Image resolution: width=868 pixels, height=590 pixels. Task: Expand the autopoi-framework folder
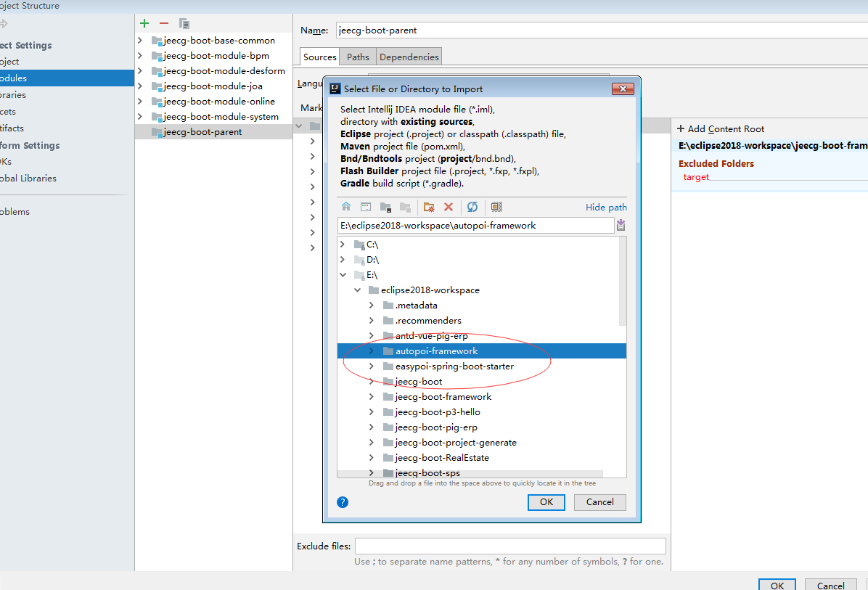(372, 351)
